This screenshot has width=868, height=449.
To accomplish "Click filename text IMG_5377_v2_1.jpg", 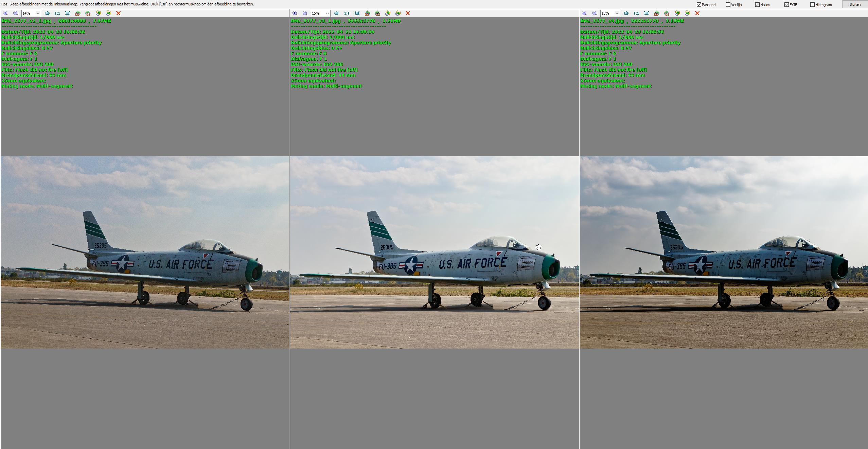I will [x=26, y=21].
